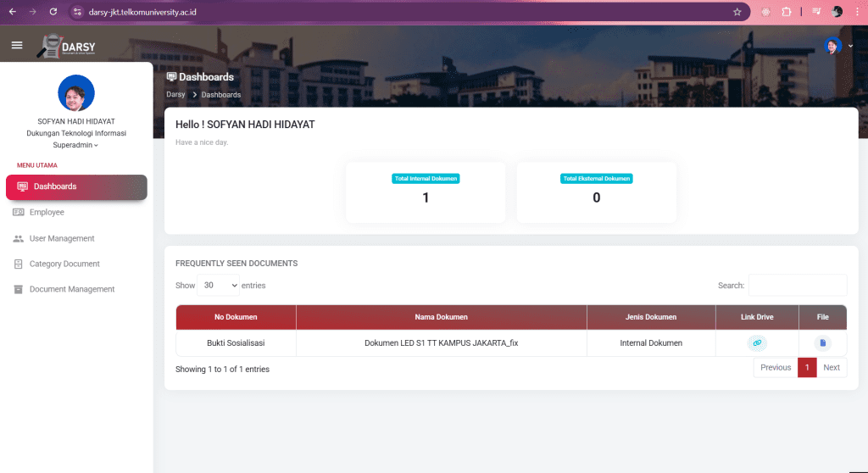Open the Link Drive icon for Bukti Sosialisasi
Screen dimensions: 868x473
point(756,343)
